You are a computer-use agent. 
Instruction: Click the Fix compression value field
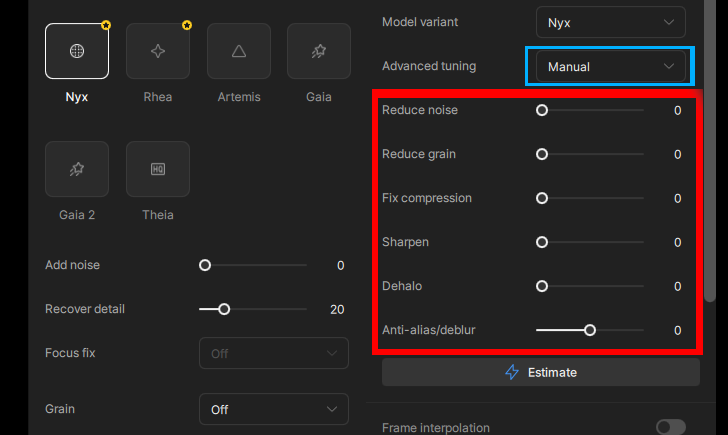(x=678, y=199)
